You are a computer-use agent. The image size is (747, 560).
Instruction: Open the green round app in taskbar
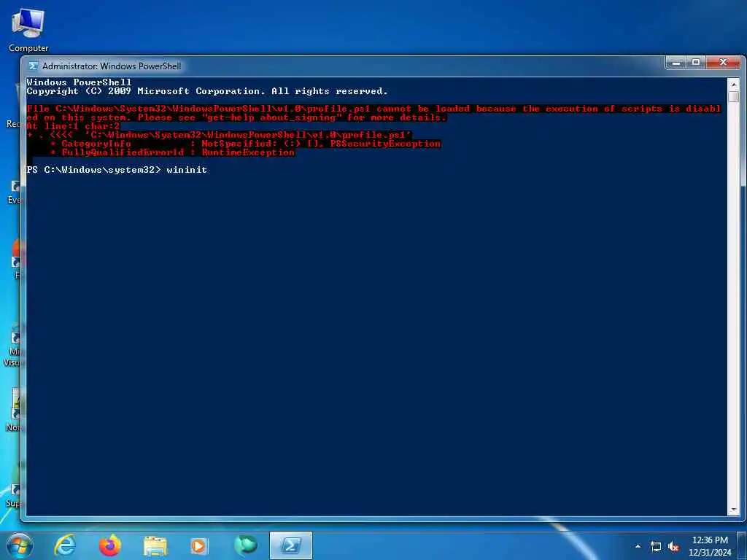pyautogui.click(x=246, y=545)
